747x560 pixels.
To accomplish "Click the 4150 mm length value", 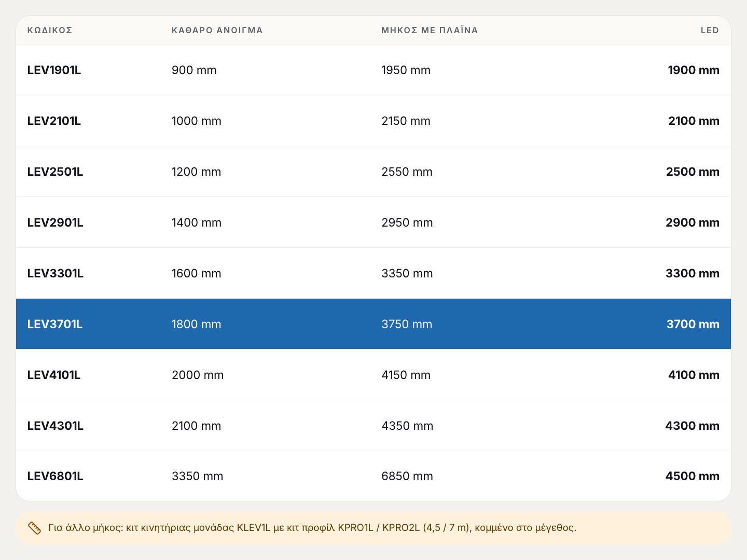I will (406, 375).
